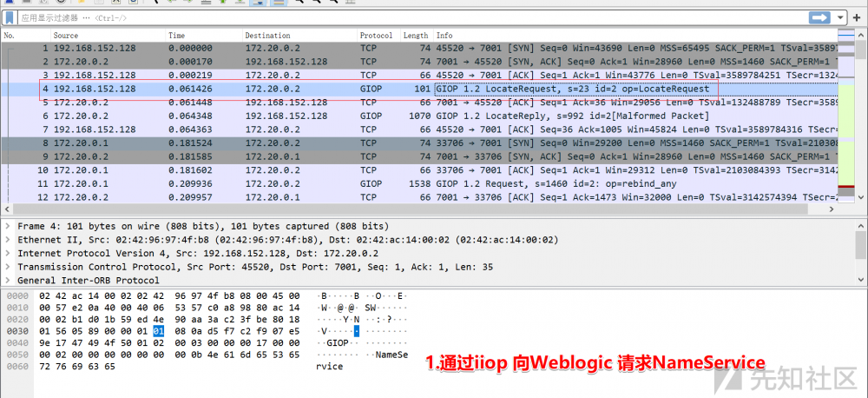Screen dimensions: 868x398
Task: Click Length 1538 cell of packet 11
Action: [418, 183]
